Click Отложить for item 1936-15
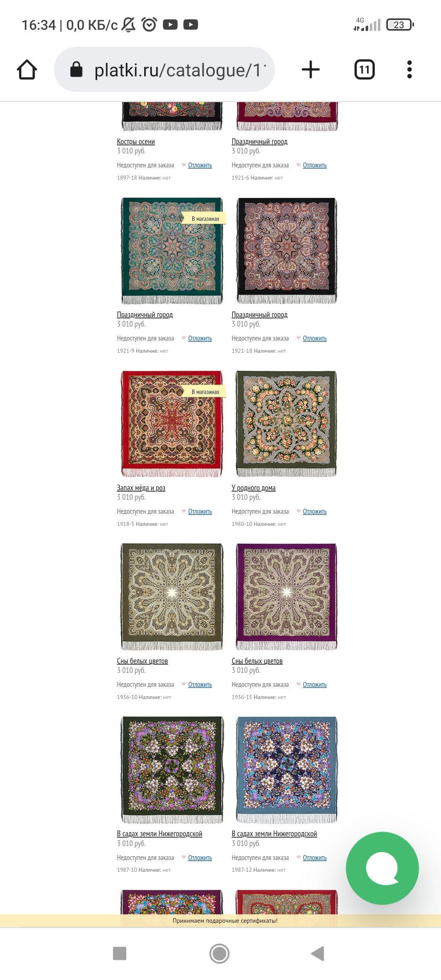 pos(315,685)
